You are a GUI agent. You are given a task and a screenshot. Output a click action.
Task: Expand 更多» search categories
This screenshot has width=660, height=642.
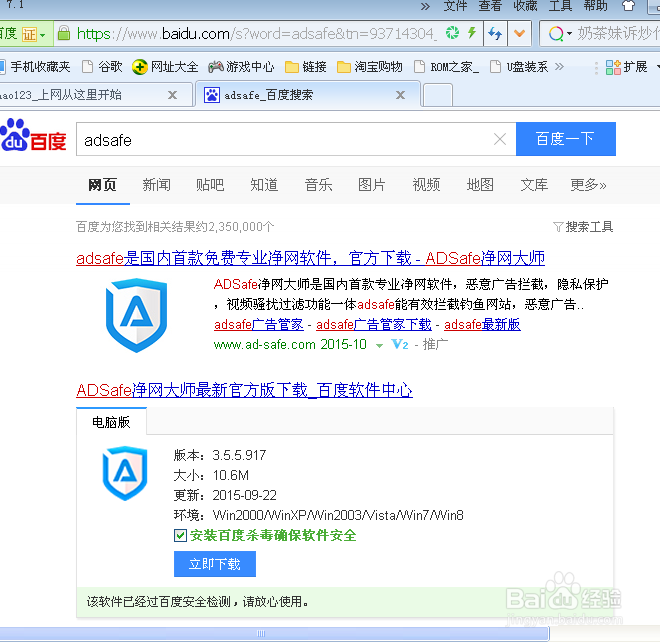(x=588, y=184)
